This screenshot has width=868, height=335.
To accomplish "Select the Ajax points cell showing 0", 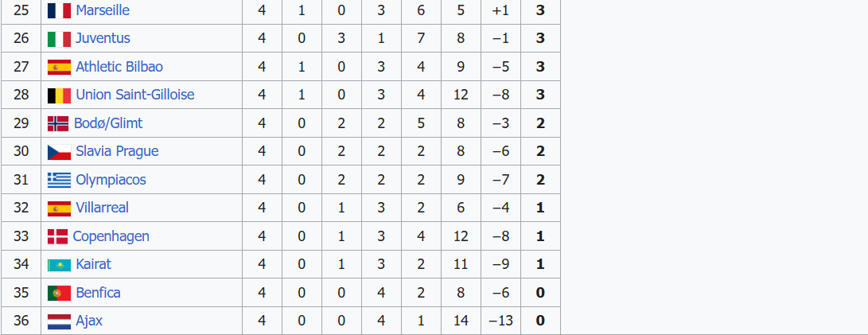I will 540,321.
